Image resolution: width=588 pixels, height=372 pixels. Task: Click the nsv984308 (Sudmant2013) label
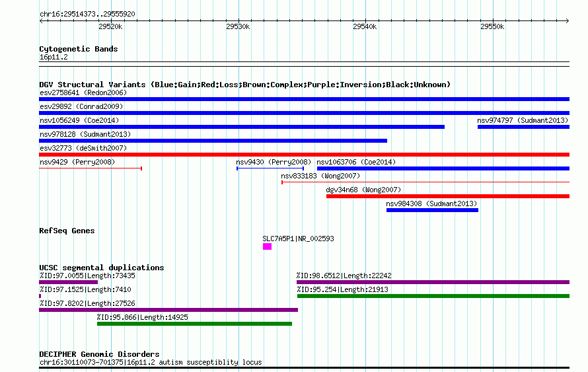point(431,204)
